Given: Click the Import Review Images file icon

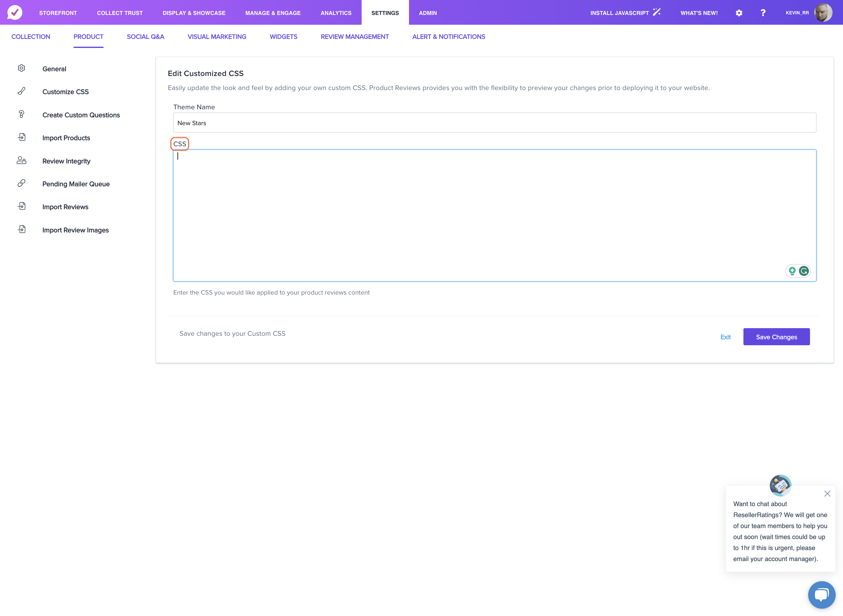Looking at the screenshot, I should (22, 229).
